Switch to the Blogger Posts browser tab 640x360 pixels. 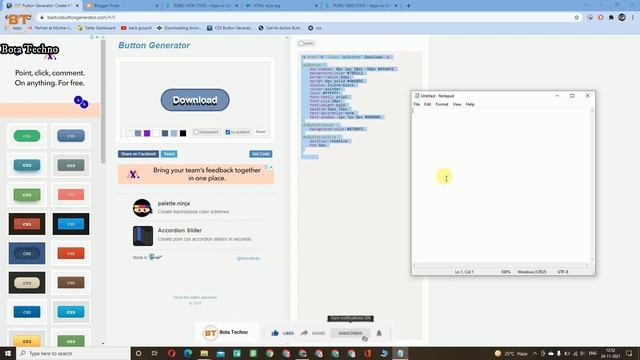[122, 6]
